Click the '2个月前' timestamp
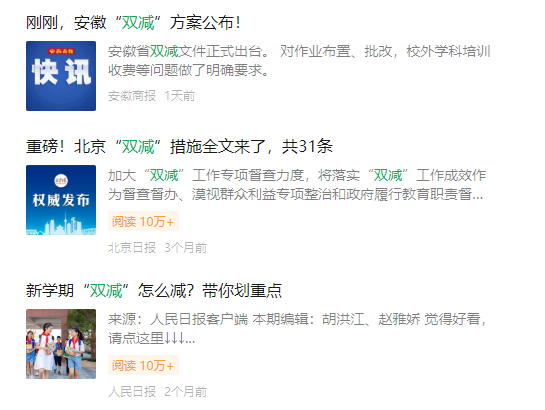 click(x=186, y=392)
